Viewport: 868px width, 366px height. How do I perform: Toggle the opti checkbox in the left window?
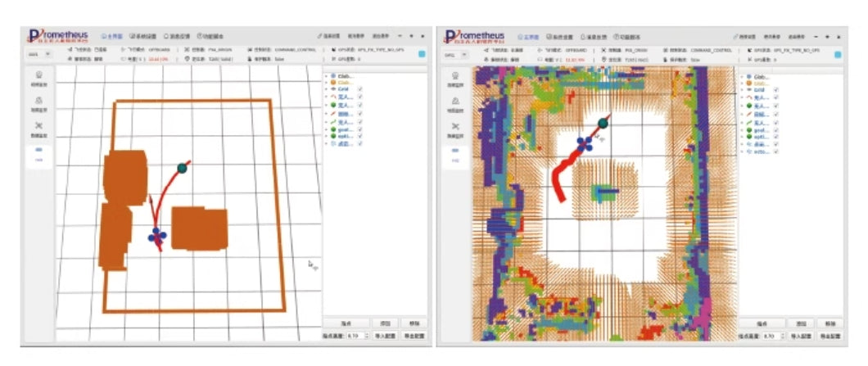coord(360,136)
